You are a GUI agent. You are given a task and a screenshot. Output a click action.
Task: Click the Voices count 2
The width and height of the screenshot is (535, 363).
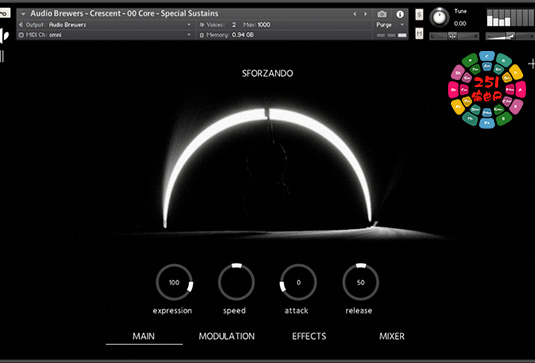(234, 25)
